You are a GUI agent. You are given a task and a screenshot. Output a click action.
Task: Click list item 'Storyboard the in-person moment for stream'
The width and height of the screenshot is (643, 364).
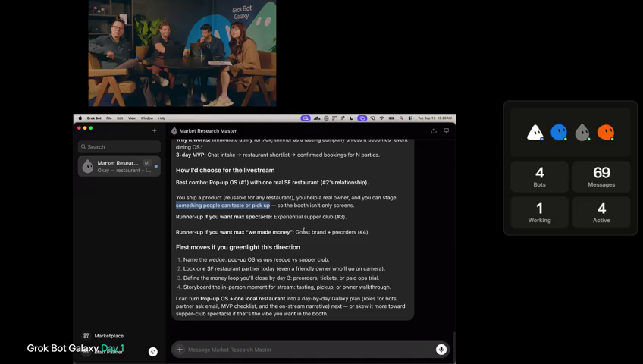coord(287,287)
